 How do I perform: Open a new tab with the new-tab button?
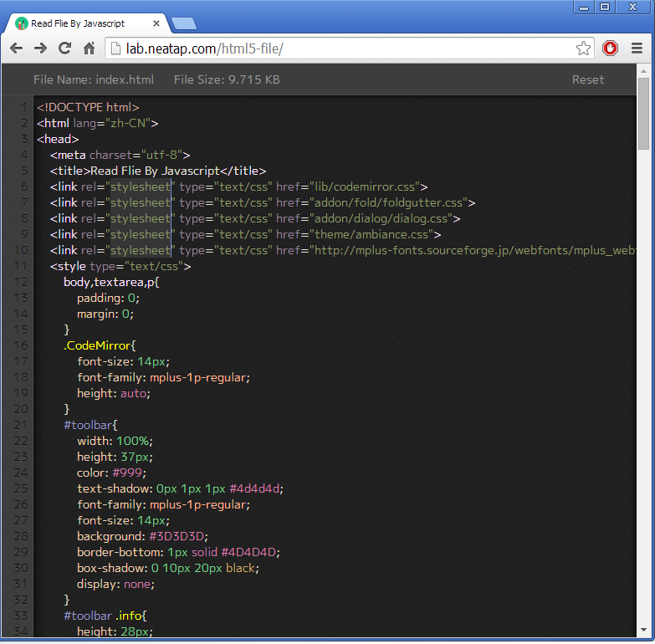pyautogui.click(x=183, y=23)
